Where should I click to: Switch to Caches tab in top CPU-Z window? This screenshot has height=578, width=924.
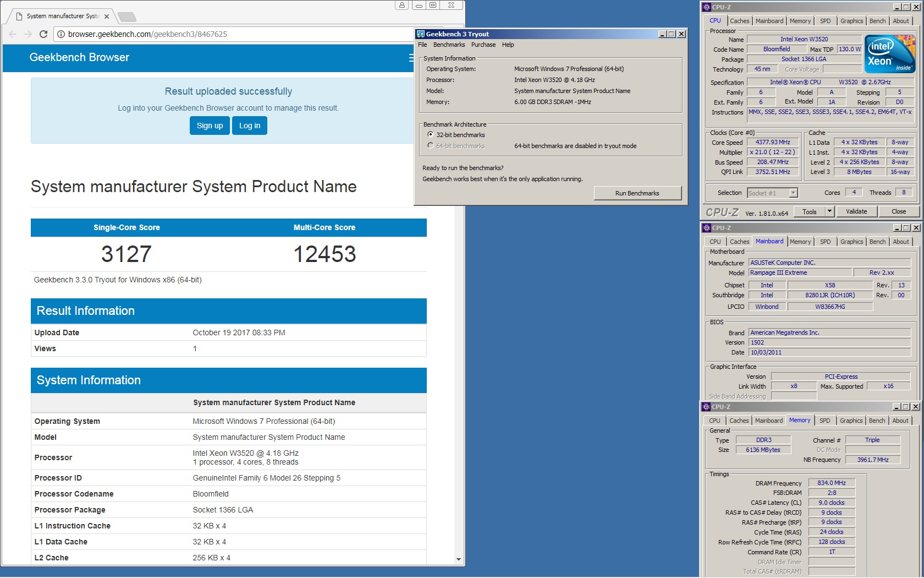739,21
